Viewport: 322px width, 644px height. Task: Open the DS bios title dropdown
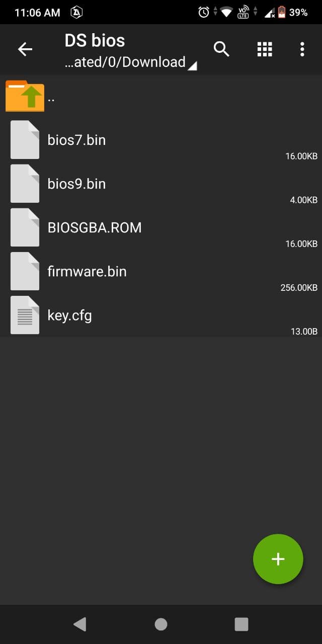[x=95, y=40]
